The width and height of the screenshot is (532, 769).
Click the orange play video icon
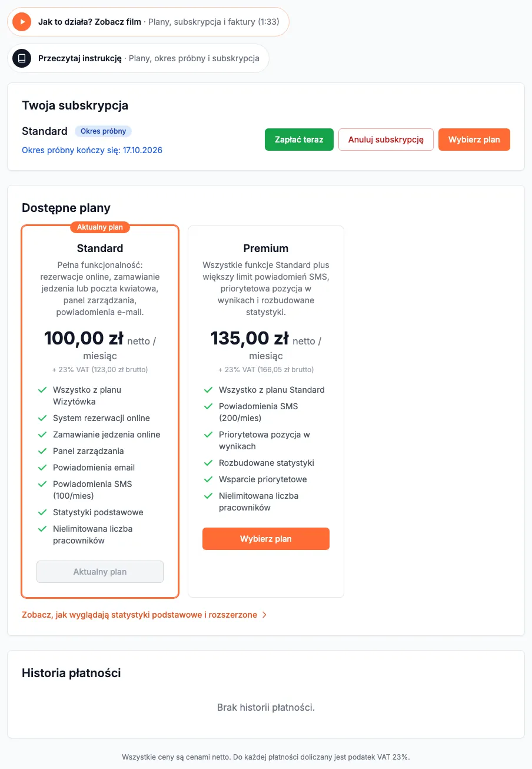click(x=22, y=22)
